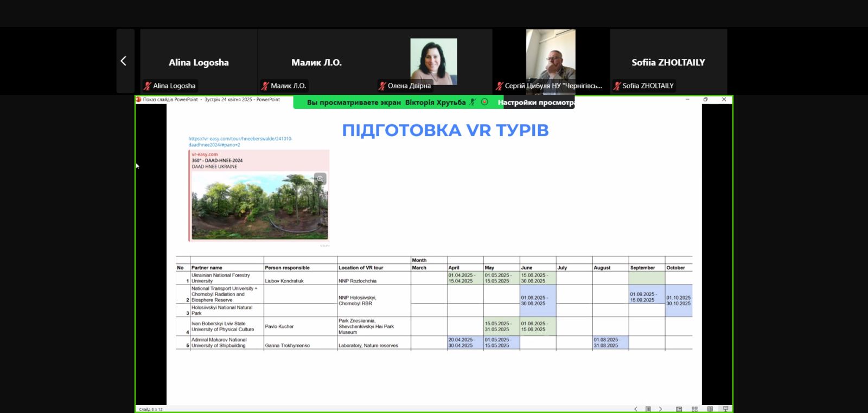The image size is (868, 413).
Task: Open the vr-easy.com tour hyperlink
Action: coord(240,141)
